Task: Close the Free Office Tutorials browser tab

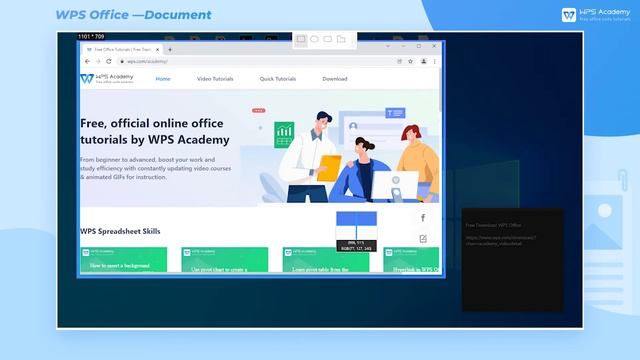Action: coord(158,49)
